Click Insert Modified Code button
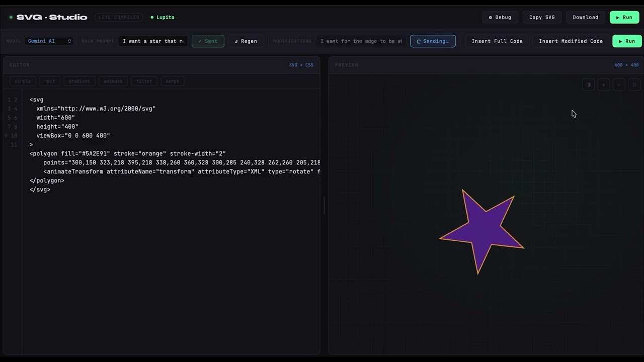This screenshot has width=644, height=362. point(571,41)
